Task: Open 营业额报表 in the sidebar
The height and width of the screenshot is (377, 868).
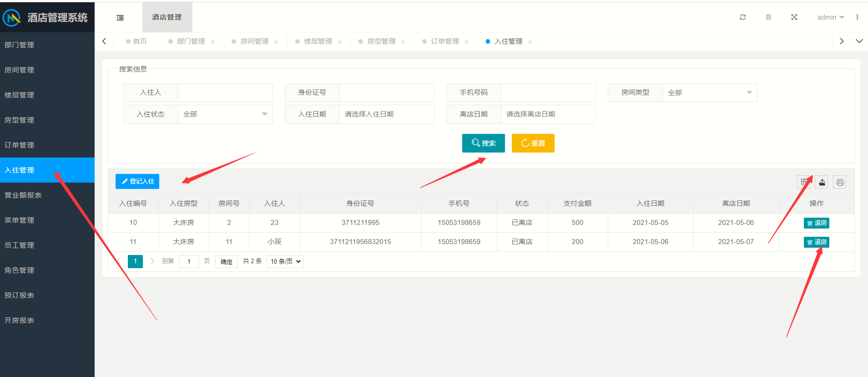Action: tap(47, 195)
